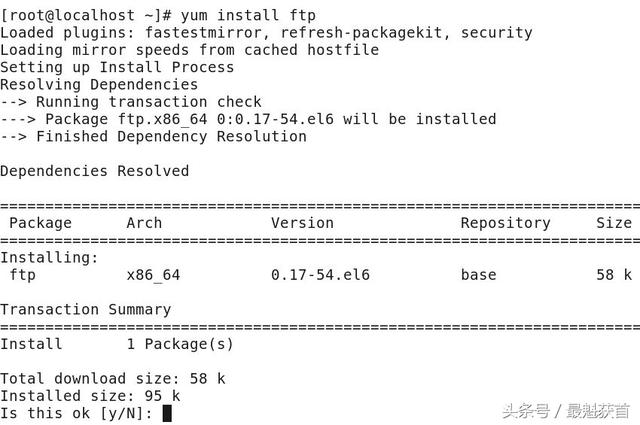Click the "Install 1 Package(s)" summary line
This screenshot has height=425, width=640.
(117, 344)
